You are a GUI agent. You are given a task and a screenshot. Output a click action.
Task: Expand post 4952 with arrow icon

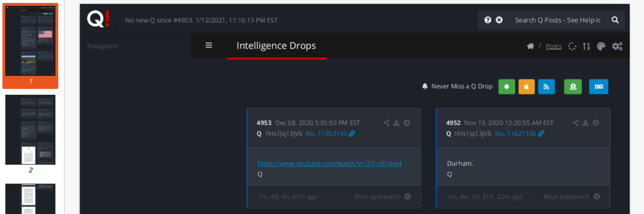(x=595, y=123)
